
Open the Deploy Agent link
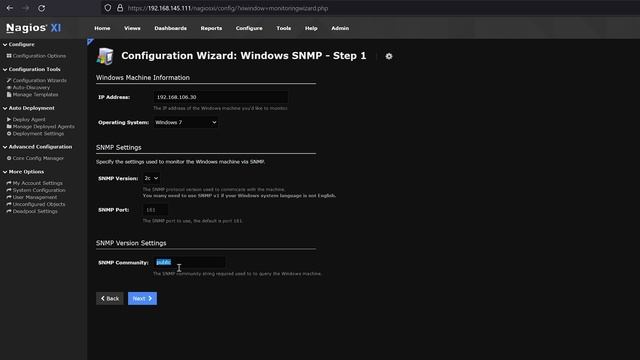tap(29, 119)
